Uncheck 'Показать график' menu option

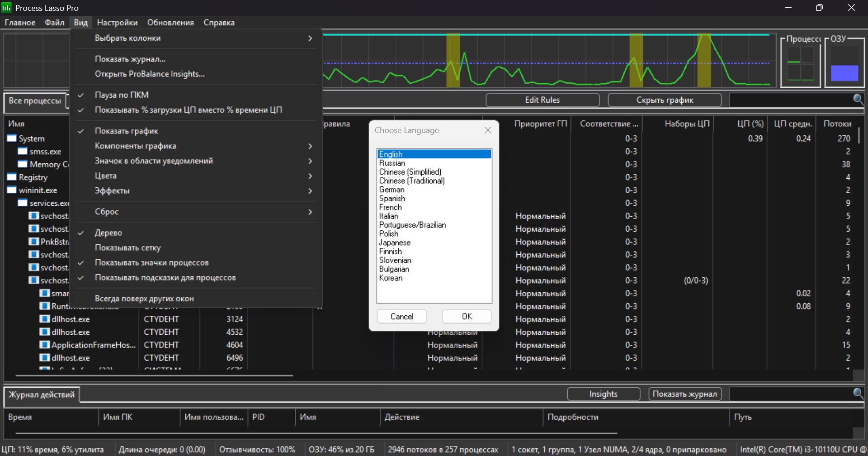[126, 131]
